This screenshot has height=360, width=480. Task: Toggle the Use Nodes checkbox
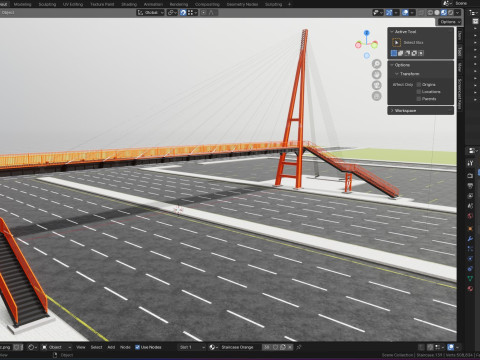[x=137, y=347]
